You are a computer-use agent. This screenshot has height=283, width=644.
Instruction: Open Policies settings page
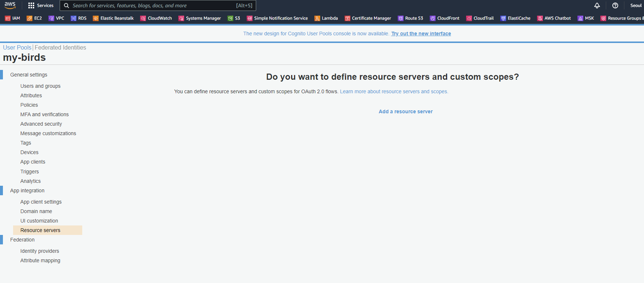[x=29, y=105]
